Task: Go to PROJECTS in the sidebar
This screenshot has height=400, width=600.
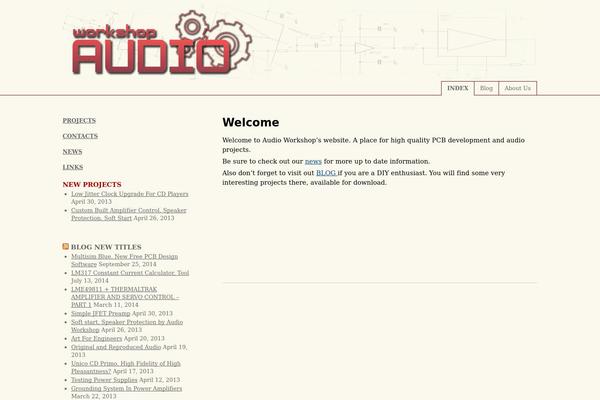Action: tap(79, 121)
